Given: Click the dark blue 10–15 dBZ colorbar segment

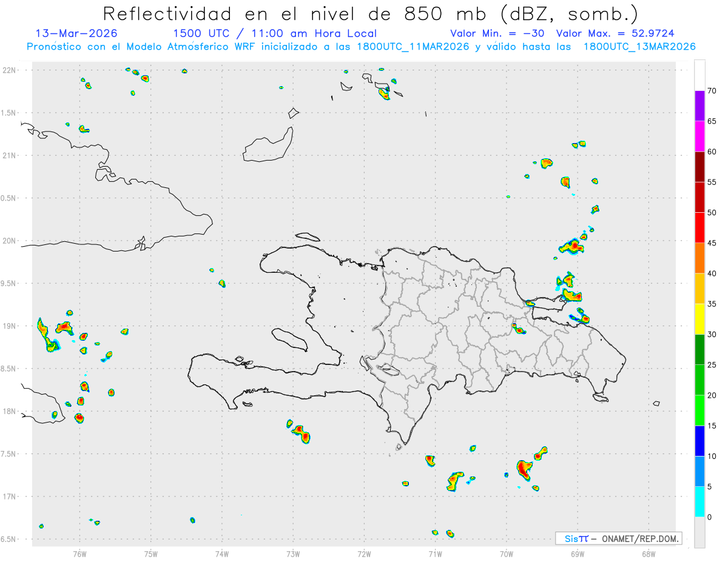Looking at the screenshot, I should [x=699, y=441].
